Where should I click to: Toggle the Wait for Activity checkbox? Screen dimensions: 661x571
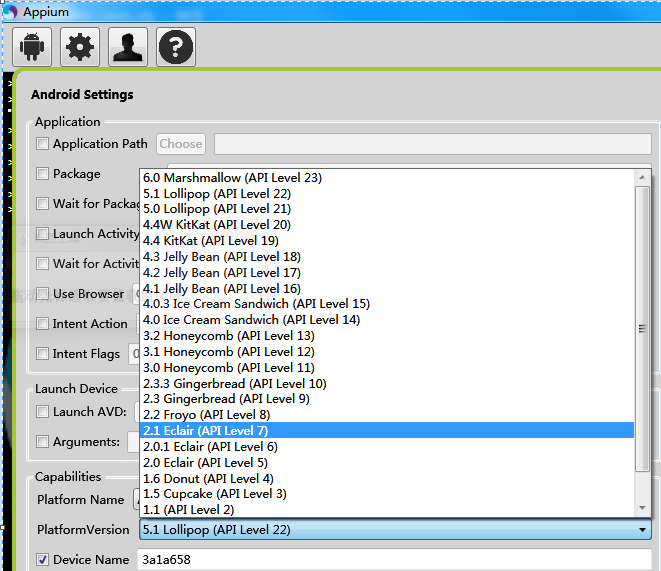[42, 264]
